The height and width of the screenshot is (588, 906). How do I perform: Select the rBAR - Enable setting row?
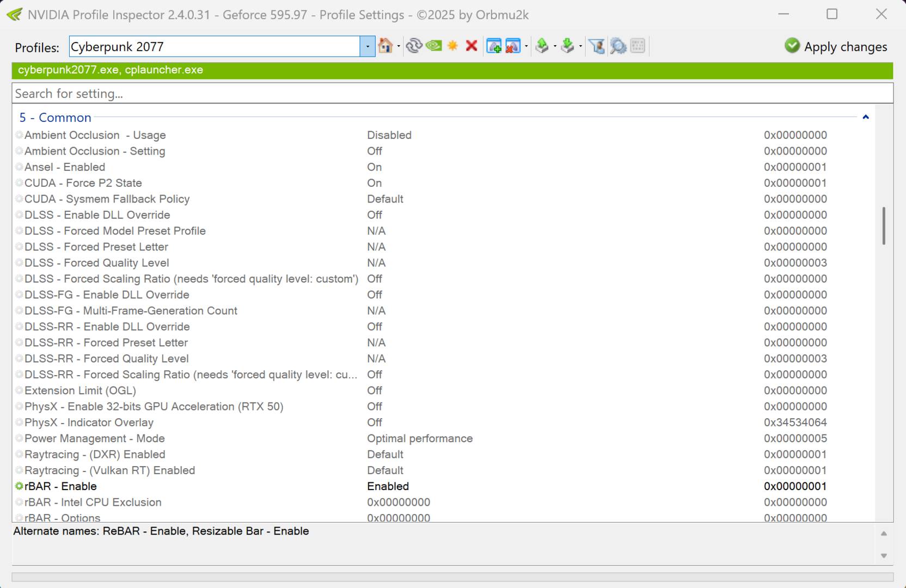(60, 486)
